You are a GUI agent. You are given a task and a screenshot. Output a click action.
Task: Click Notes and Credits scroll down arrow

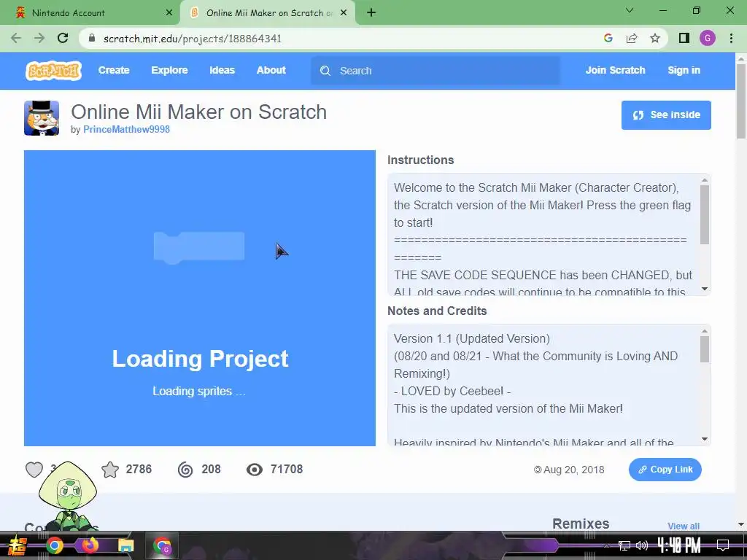tap(705, 438)
